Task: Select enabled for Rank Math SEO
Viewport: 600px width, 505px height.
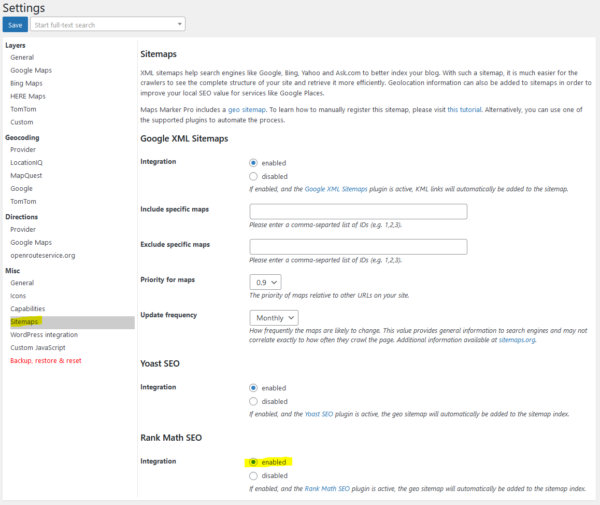Action: point(254,461)
